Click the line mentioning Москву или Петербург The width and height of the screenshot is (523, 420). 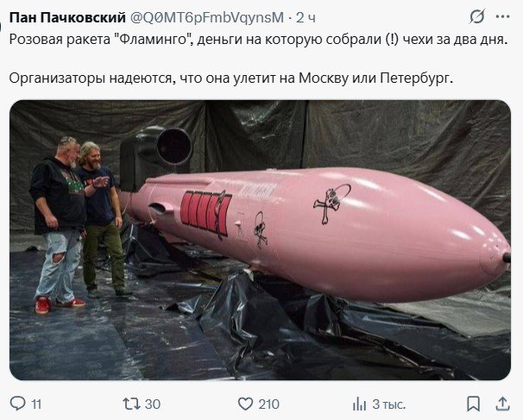tap(231, 78)
